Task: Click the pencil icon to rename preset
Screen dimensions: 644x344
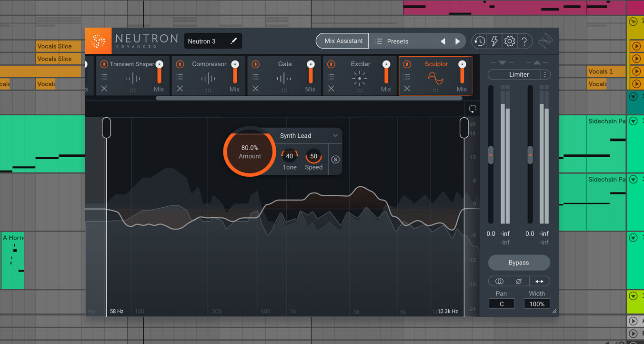Action: pyautogui.click(x=233, y=41)
